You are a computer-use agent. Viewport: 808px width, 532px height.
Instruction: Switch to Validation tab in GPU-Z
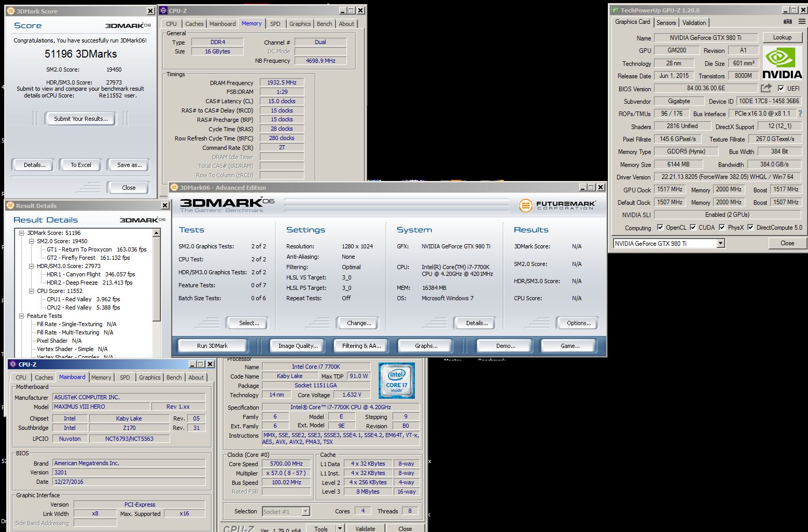coord(694,23)
